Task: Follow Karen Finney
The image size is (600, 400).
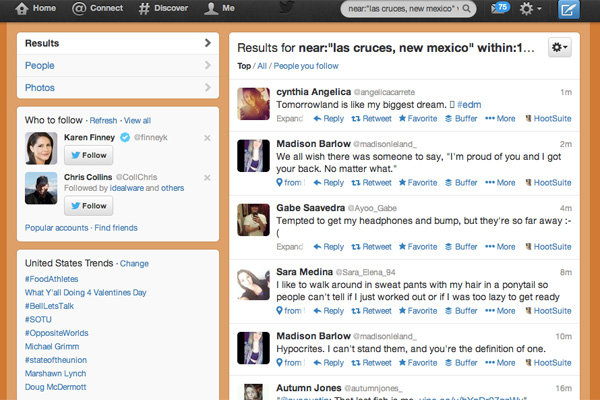Action: point(88,155)
